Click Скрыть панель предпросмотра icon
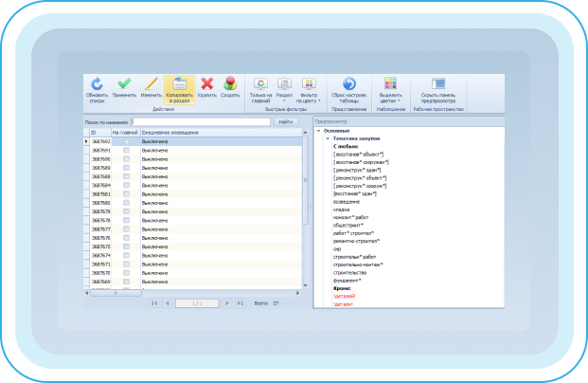 point(438,83)
